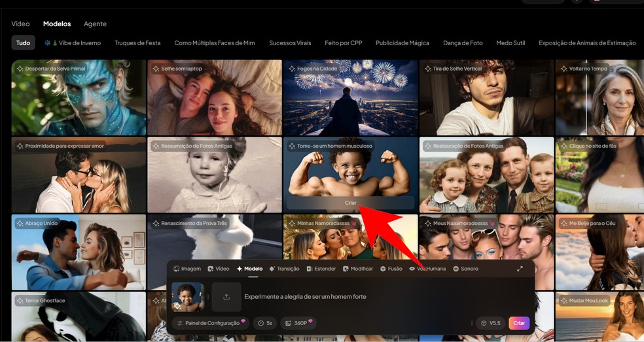Click Criar on the homem musculoso card
The image size is (644, 342).
pyautogui.click(x=350, y=203)
